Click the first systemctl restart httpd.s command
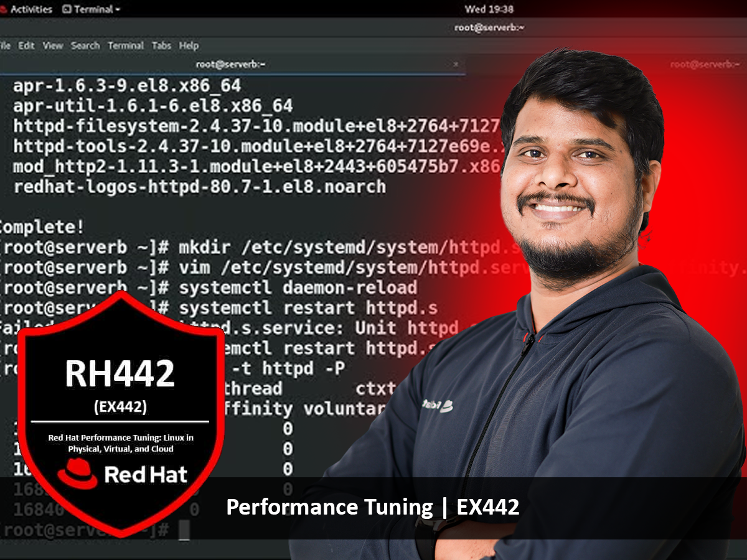 (308, 308)
